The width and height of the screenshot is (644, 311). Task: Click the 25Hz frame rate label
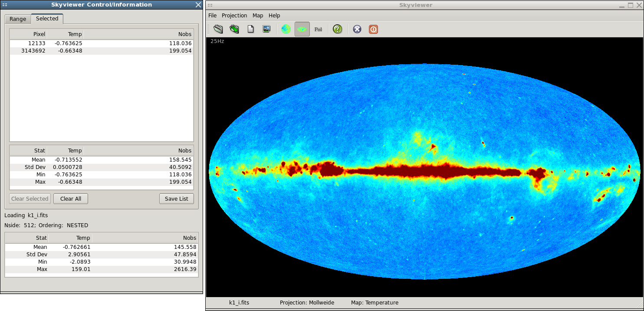[x=217, y=41]
